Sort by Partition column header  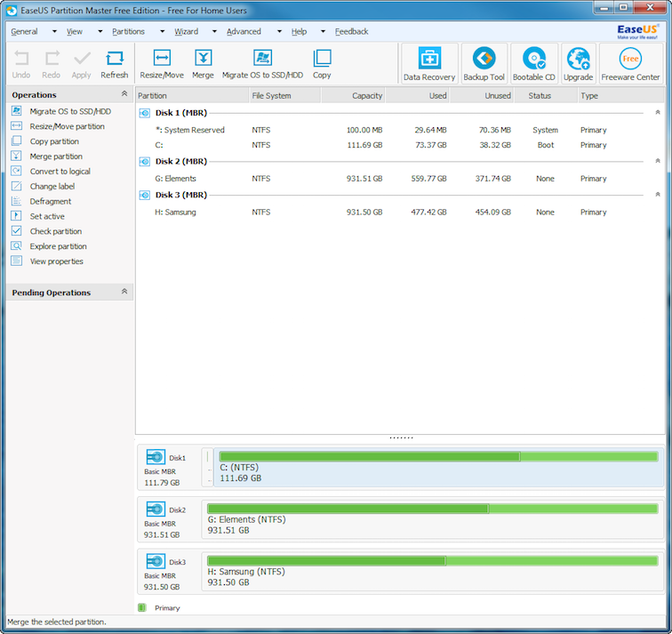(x=192, y=96)
